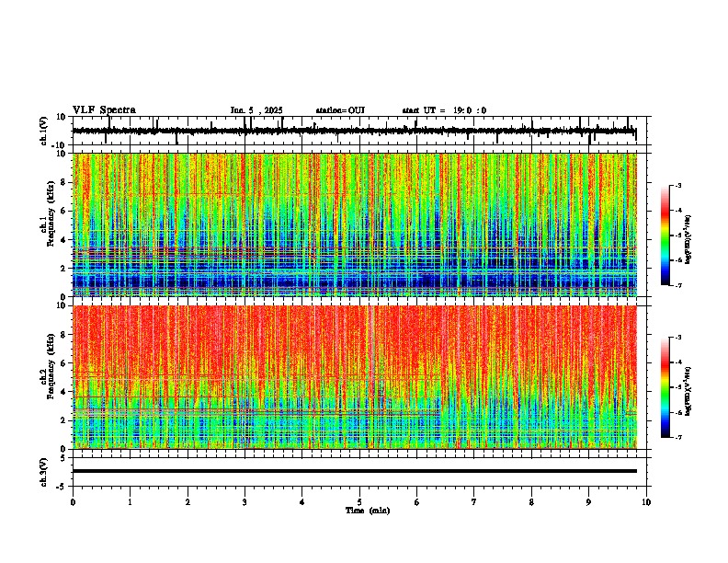The image size is (728, 563).
Task: Click time axis tick label "6"
Action: coord(416,502)
